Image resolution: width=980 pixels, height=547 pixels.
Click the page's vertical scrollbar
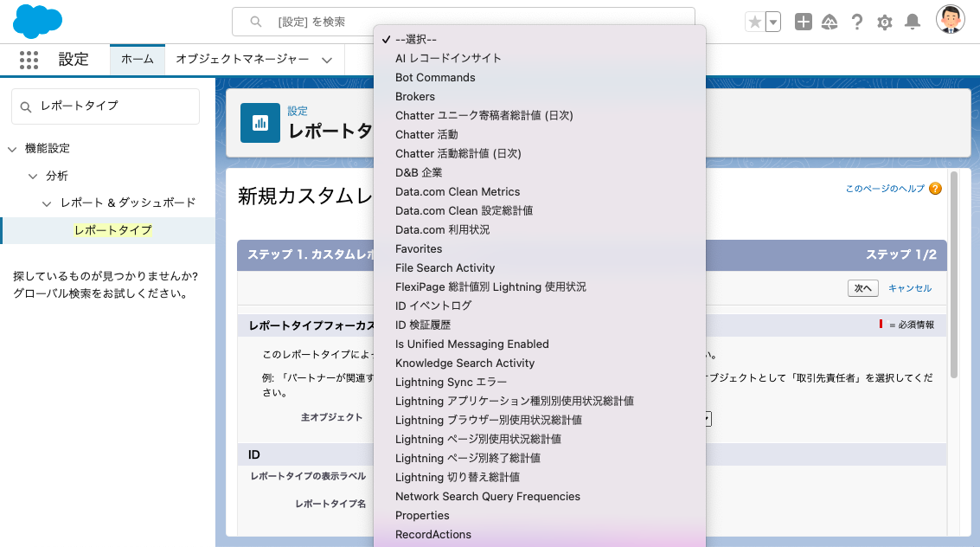[954, 275]
